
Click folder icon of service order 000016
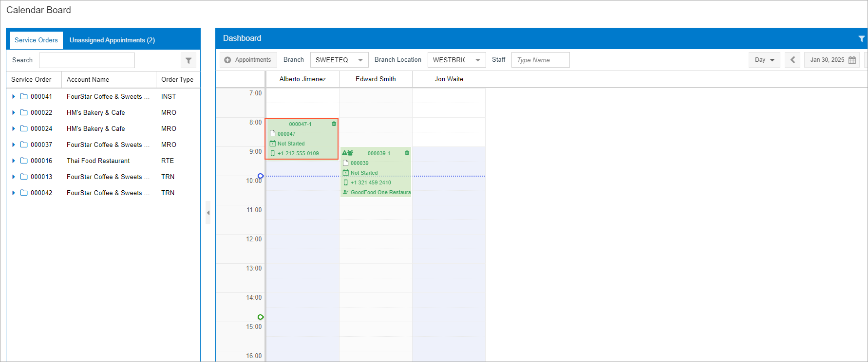[x=24, y=161]
